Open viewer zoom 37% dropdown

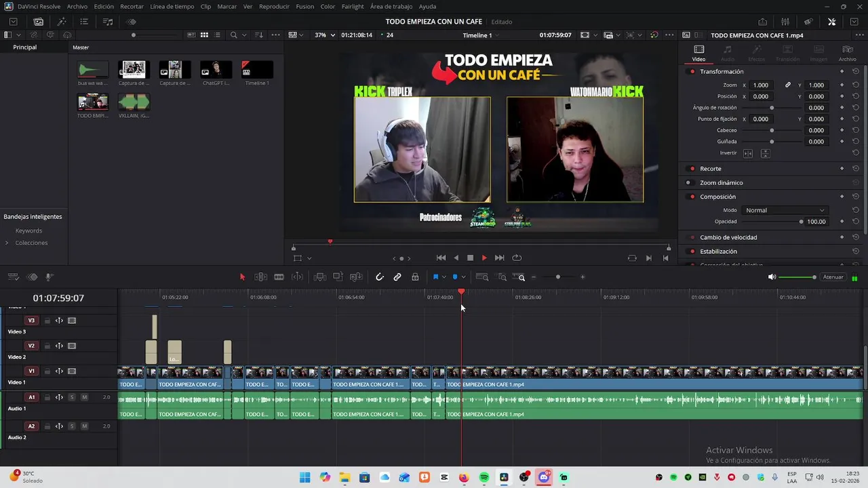coord(325,35)
